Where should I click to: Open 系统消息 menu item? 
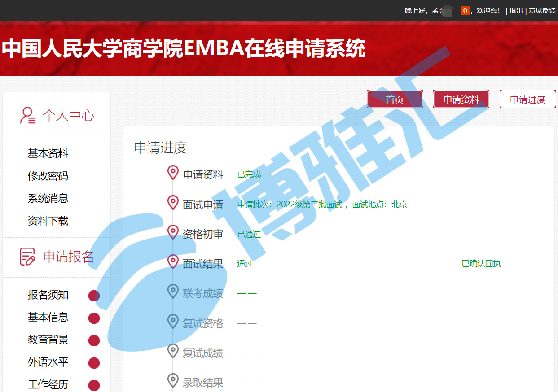[48, 198]
